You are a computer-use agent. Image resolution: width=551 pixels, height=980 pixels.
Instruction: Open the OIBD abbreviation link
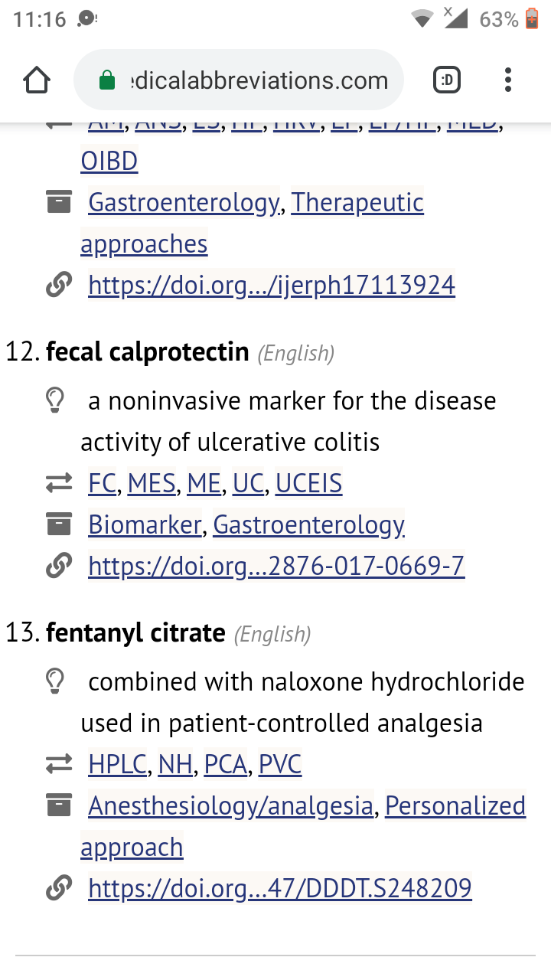[109, 161]
